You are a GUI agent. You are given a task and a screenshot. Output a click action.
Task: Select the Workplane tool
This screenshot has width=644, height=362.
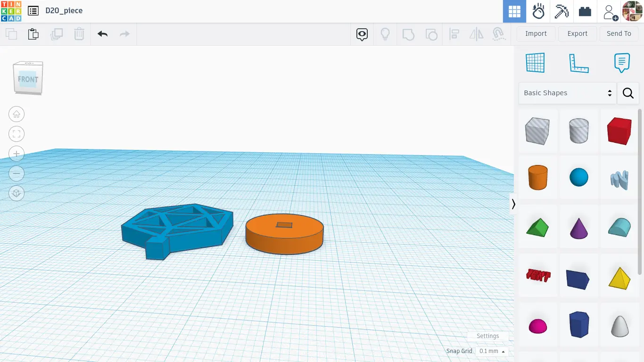535,63
